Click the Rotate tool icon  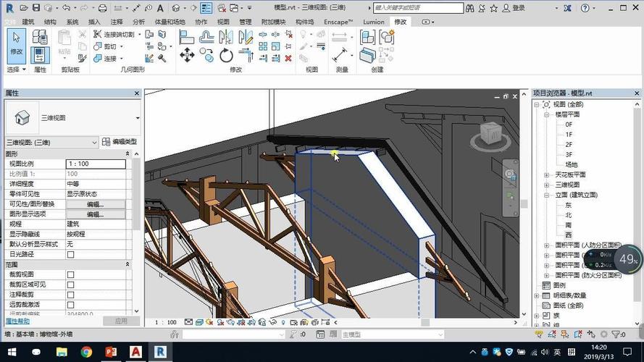[226, 55]
